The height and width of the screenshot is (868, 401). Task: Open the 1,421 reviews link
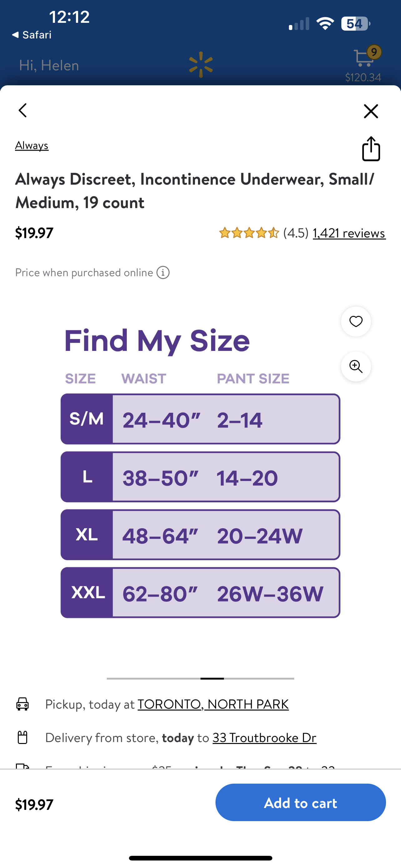click(x=349, y=233)
